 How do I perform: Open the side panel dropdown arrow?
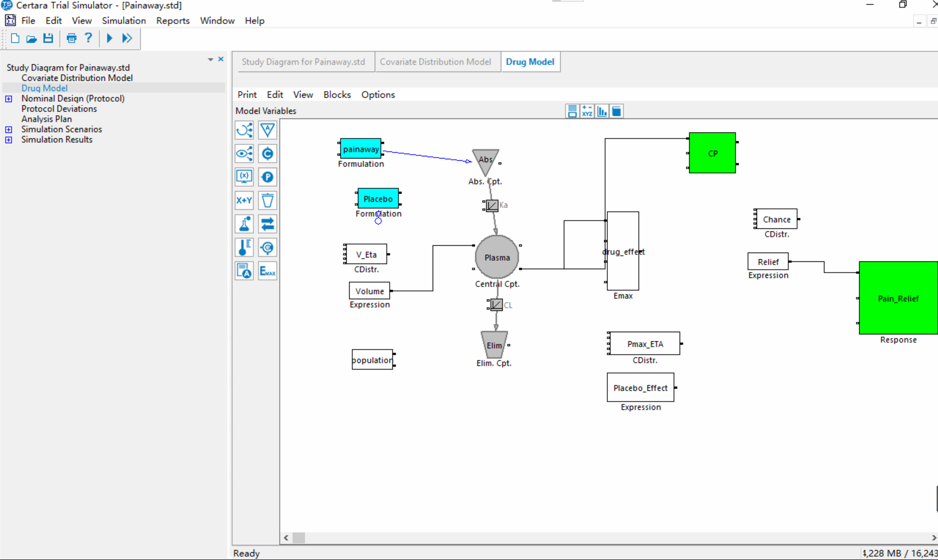pyautogui.click(x=211, y=60)
